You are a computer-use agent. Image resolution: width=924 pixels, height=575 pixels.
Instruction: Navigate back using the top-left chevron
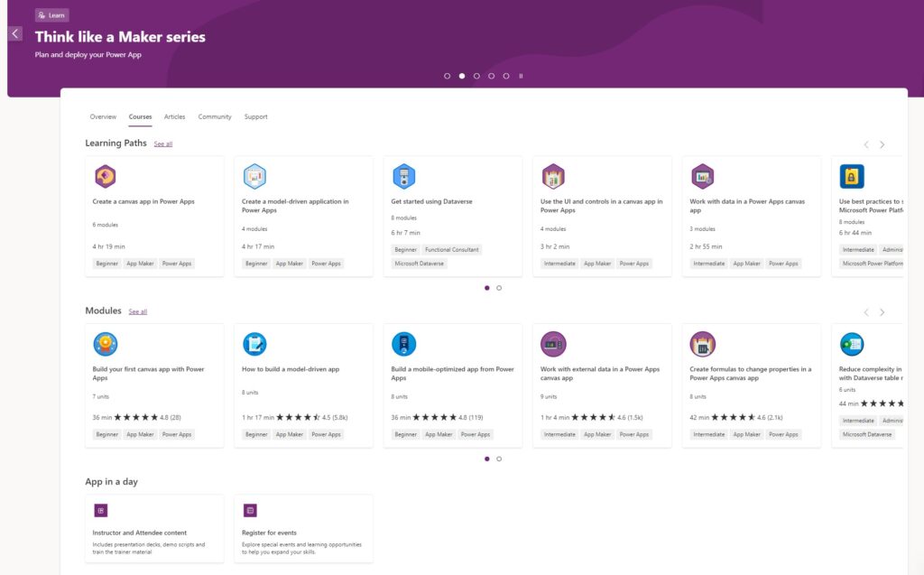[x=14, y=32]
